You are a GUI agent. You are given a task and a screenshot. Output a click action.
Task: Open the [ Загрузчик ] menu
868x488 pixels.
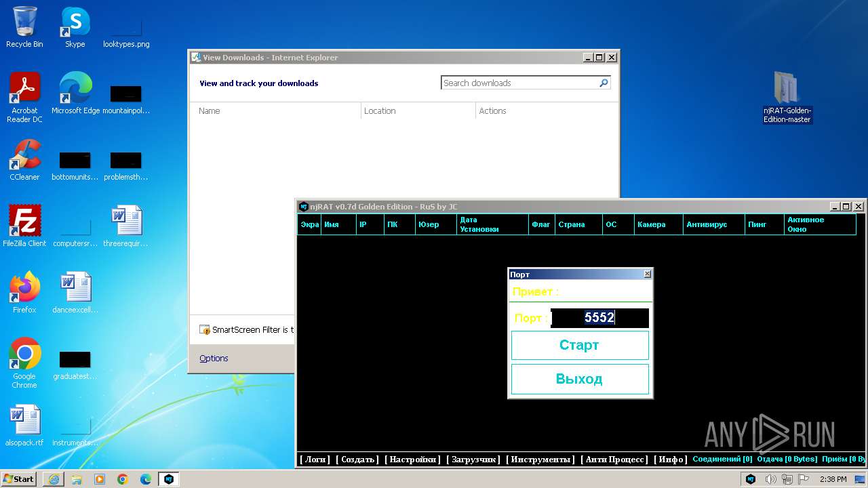473,460
